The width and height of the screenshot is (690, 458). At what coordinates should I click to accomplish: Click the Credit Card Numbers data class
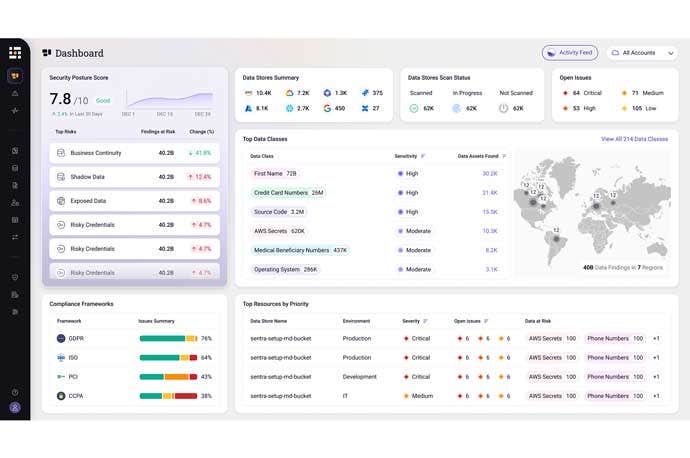coord(280,192)
